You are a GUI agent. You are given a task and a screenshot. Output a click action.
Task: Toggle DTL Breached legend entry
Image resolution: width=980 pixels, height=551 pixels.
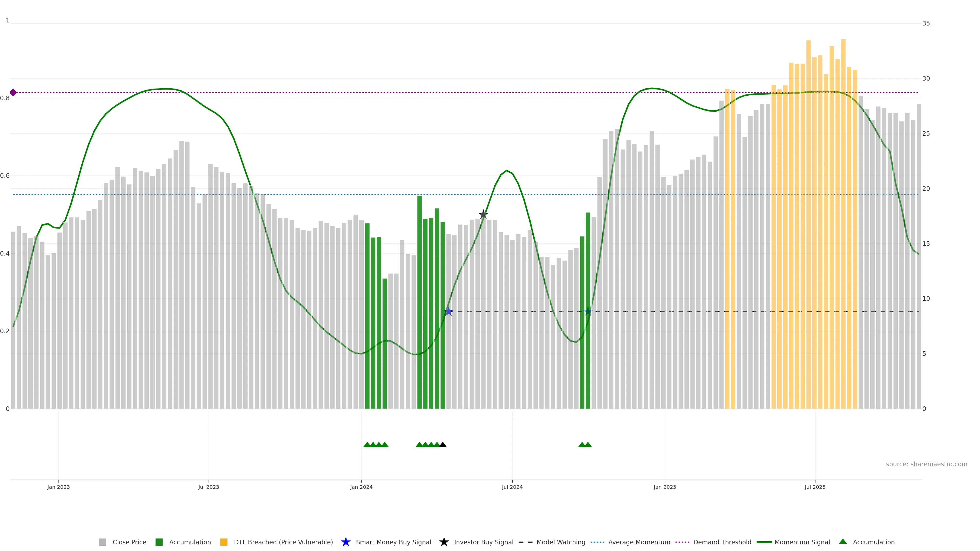[x=283, y=542]
